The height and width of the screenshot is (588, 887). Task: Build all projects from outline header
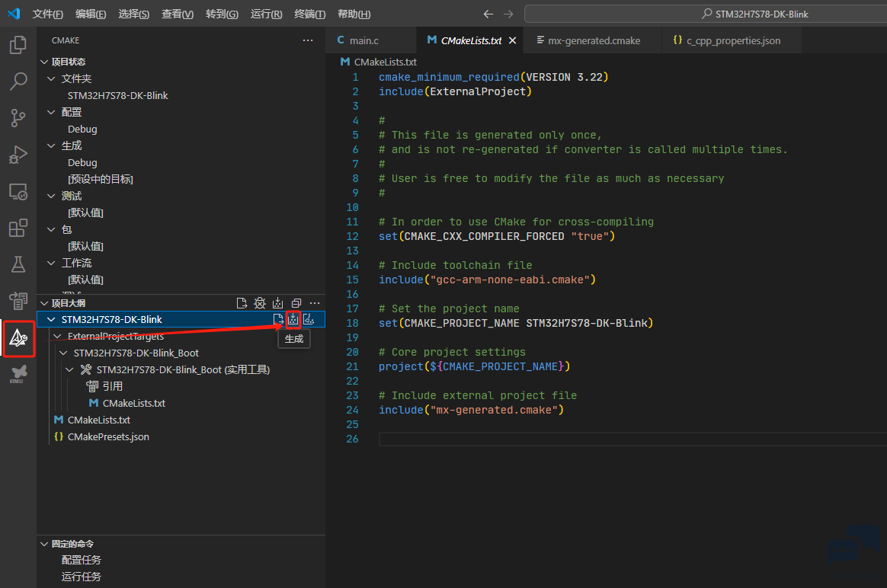(277, 303)
